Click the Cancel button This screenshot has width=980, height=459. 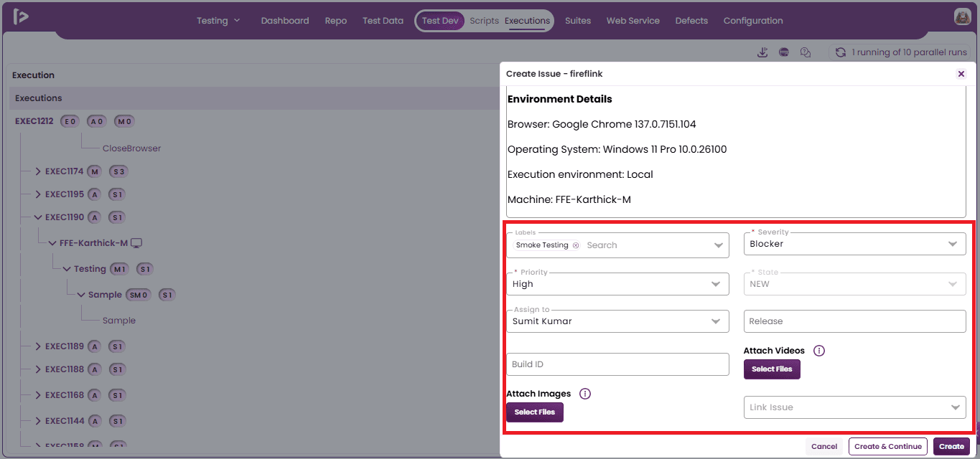coord(824,446)
